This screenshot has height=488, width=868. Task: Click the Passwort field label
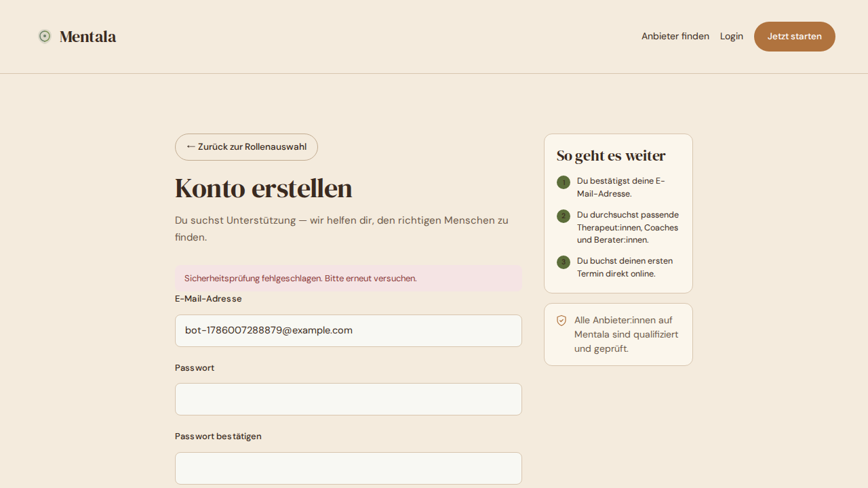tap(195, 368)
